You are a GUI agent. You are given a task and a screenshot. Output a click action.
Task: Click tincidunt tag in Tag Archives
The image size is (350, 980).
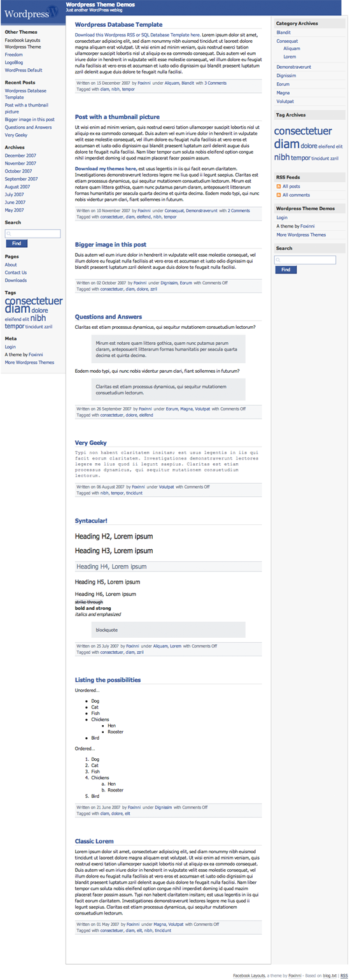[320, 159]
